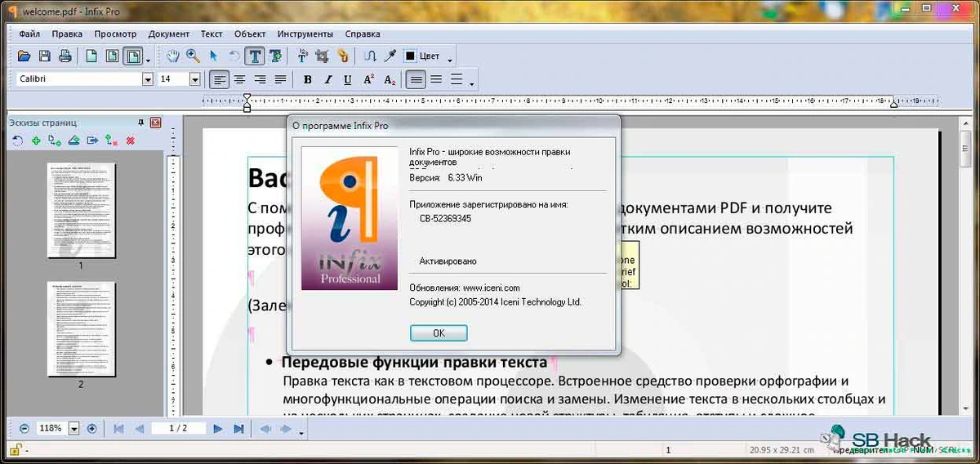Click extract pages icon in thumbnails panel

coord(92,141)
